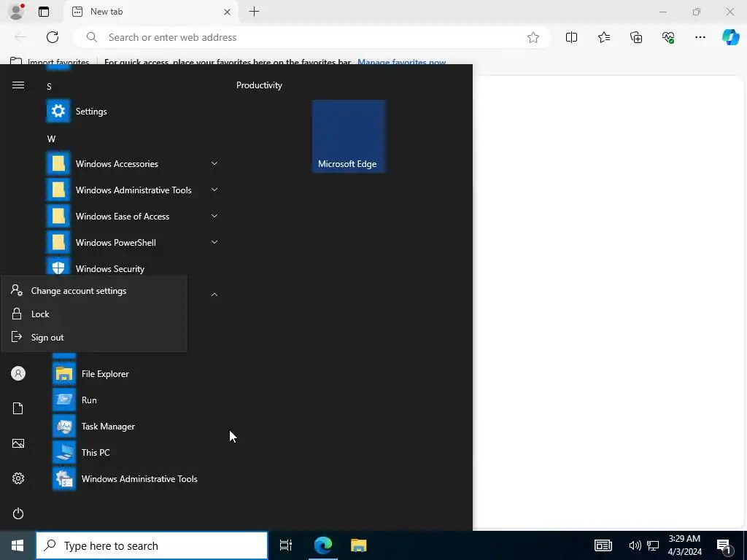The image size is (747, 560).
Task: Open Windows Security from app list
Action: click(x=133, y=268)
